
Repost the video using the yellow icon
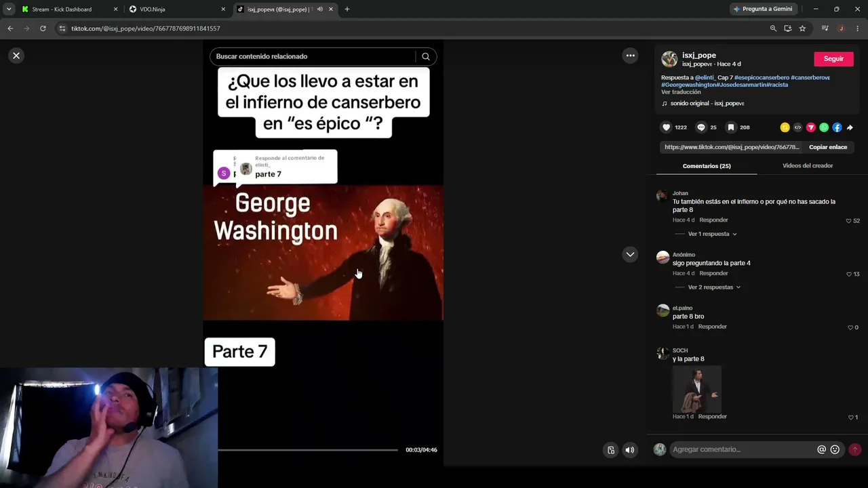(785, 127)
